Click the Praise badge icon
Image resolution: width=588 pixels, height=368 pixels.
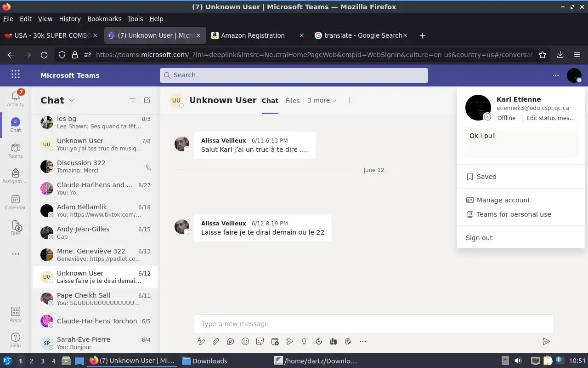click(x=304, y=341)
